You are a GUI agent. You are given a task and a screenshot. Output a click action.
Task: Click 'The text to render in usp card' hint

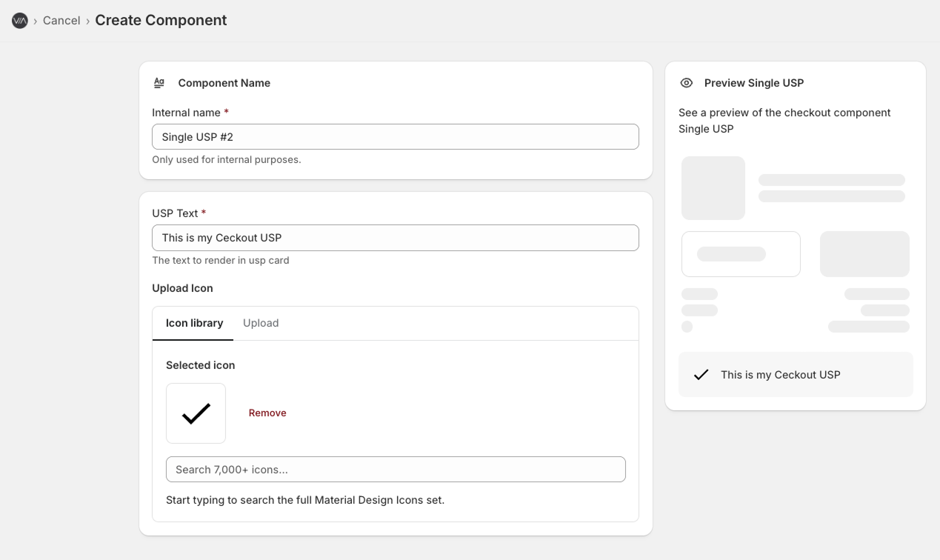(x=221, y=261)
